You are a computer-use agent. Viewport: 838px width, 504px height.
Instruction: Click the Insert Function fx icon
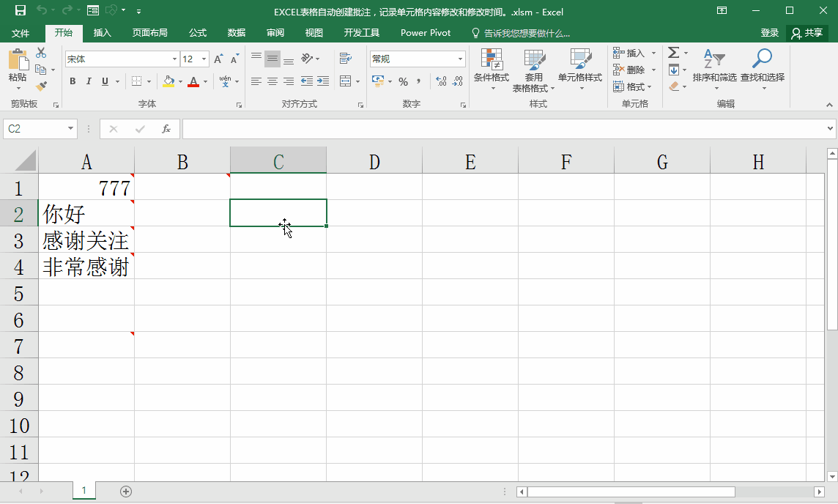(x=166, y=129)
